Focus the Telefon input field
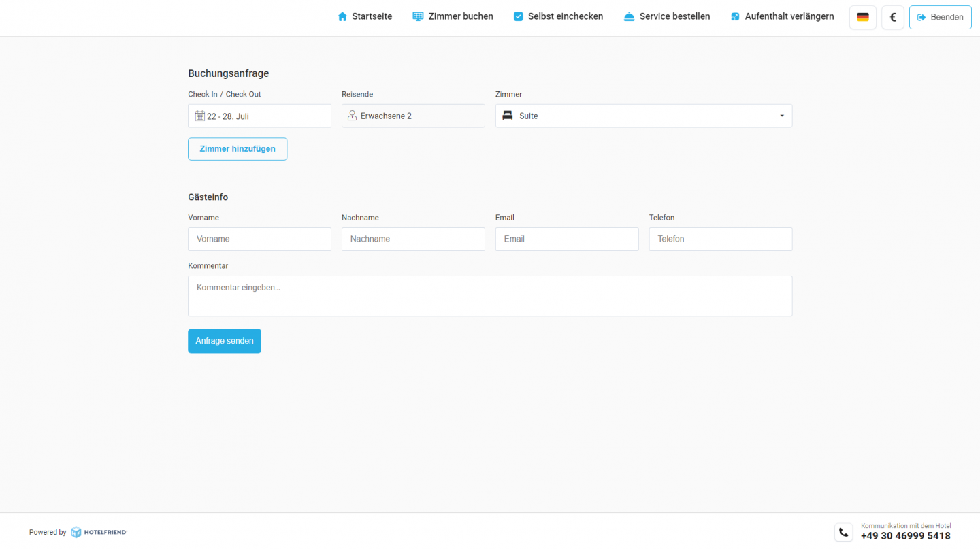Screen dimensions: 980x549 point(721,239)
